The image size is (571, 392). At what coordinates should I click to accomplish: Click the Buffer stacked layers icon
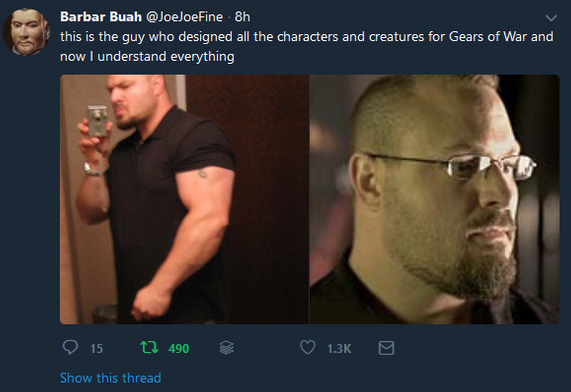click(226, 348)
